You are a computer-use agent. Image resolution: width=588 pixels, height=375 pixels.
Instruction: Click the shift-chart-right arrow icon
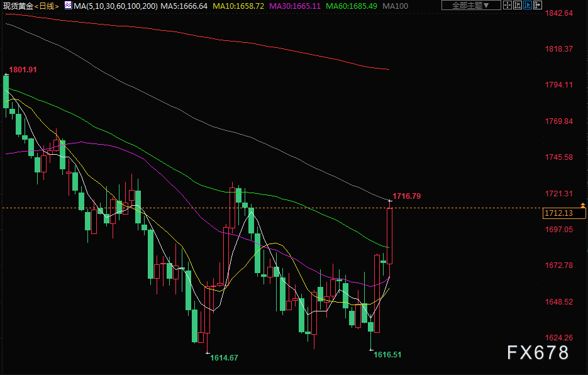point(537,5)
